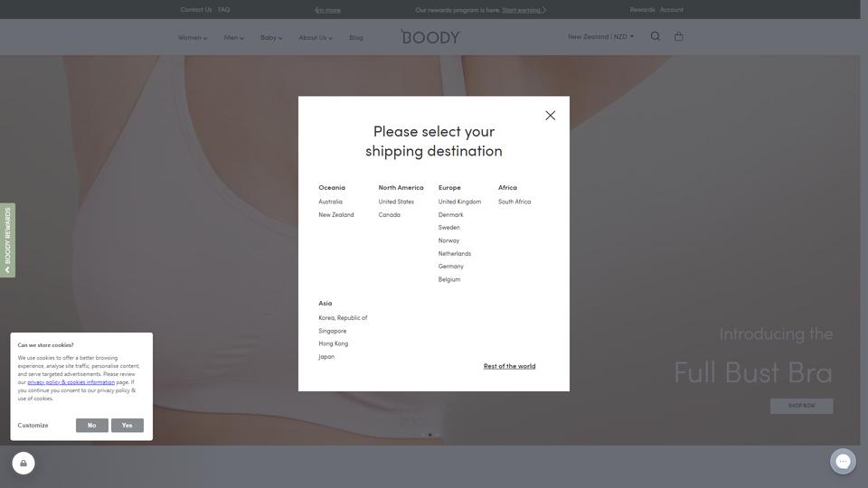This screenshot has height=488, width=868.
Task: Open the Boody Rewards side tab
Action: [7, 240]
